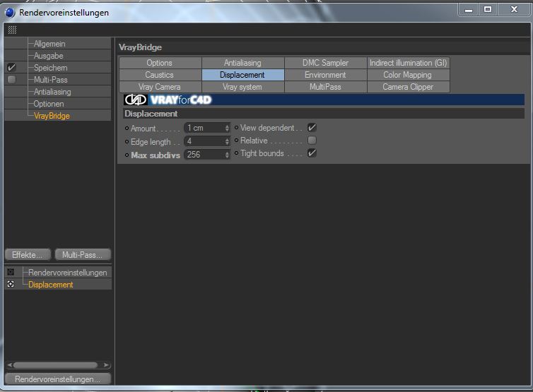533x392 pixels.
Task: Switch to the Caustics tab
Action: point(160,75)
